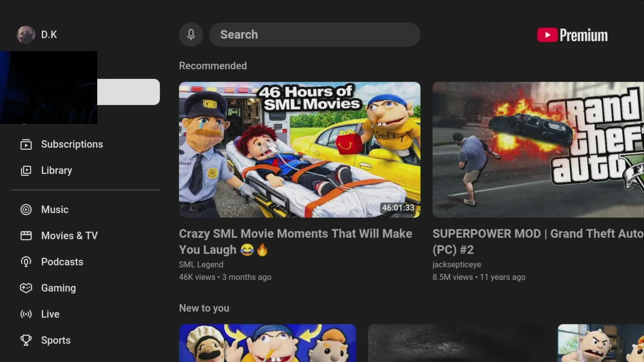Image resolution: width=644 pixels, height=362 pixels.
Task: Activate the voice search microphone
Action: pos(191,35)
